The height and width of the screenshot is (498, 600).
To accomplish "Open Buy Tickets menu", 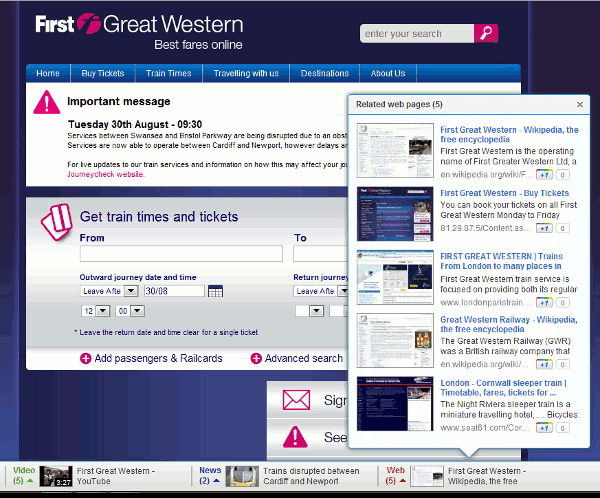I will [x=103, y=73].
